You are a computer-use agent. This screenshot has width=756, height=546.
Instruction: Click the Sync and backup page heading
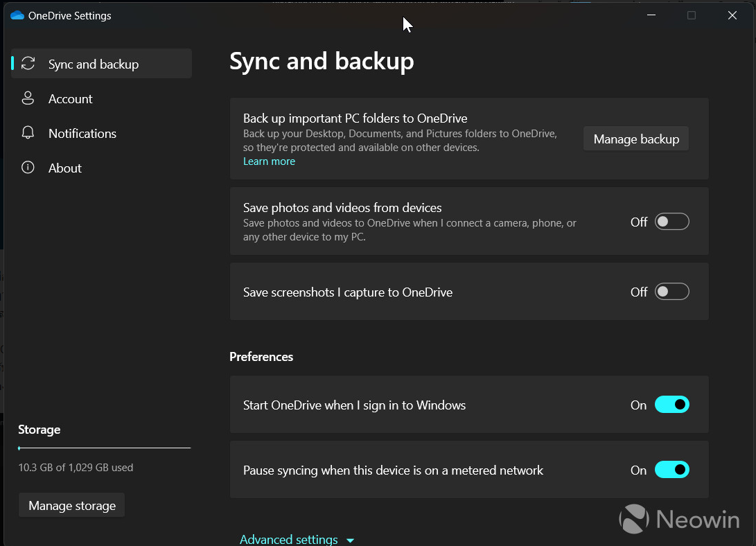[x=322, y=61]
